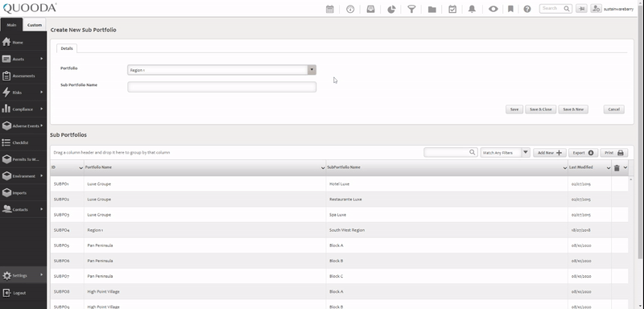644x309 pixels.
Task: Click the Sub Portfolio Name input field
Action: click(x=222, y=87)
